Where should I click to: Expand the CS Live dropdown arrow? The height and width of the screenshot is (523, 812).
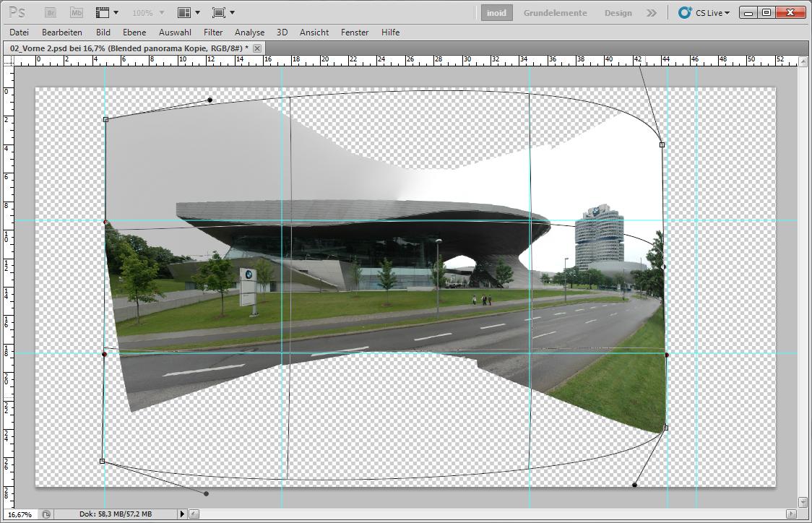pyautogui.click(x=727, y=13)
